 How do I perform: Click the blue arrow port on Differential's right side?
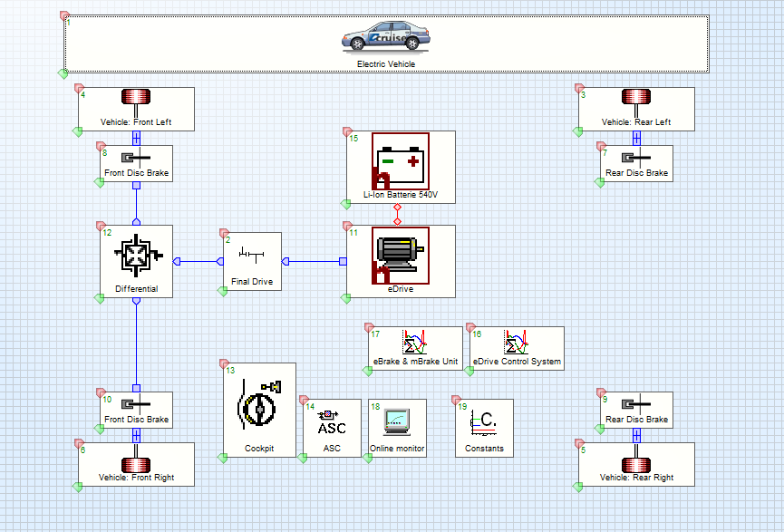[177, 262]
